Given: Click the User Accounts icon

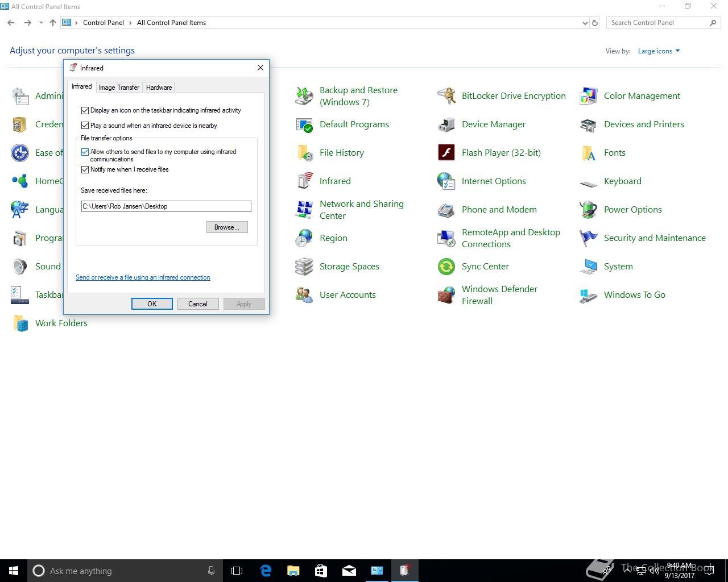Looking at the screenshot, I should [x=304, y=295].
